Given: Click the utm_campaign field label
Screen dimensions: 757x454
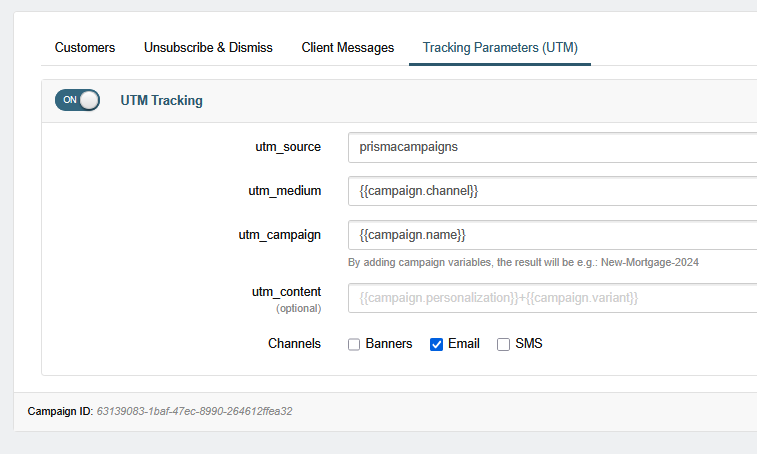Looking at the screenshot, I should click(280, 235).
